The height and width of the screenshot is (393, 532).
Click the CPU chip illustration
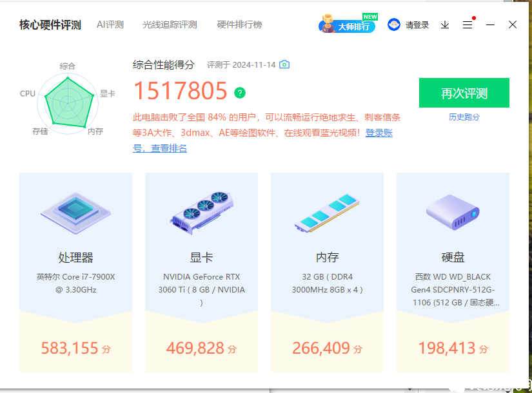[75, 213]
